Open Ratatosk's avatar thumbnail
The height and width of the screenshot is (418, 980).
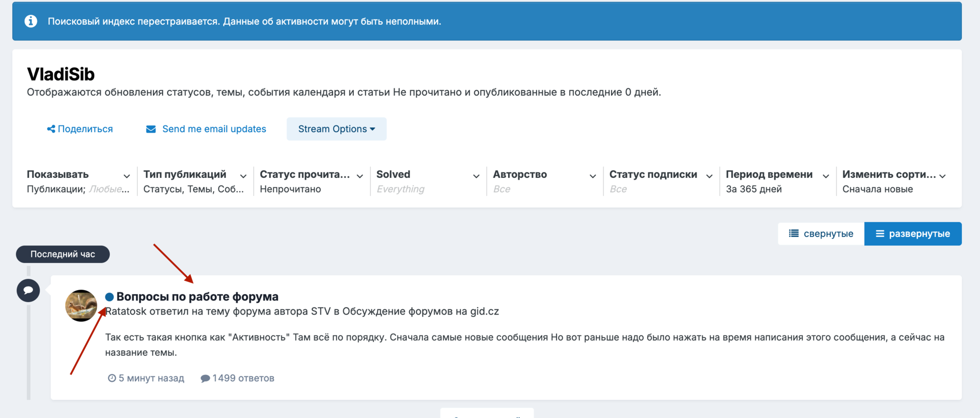coord(81,306)
